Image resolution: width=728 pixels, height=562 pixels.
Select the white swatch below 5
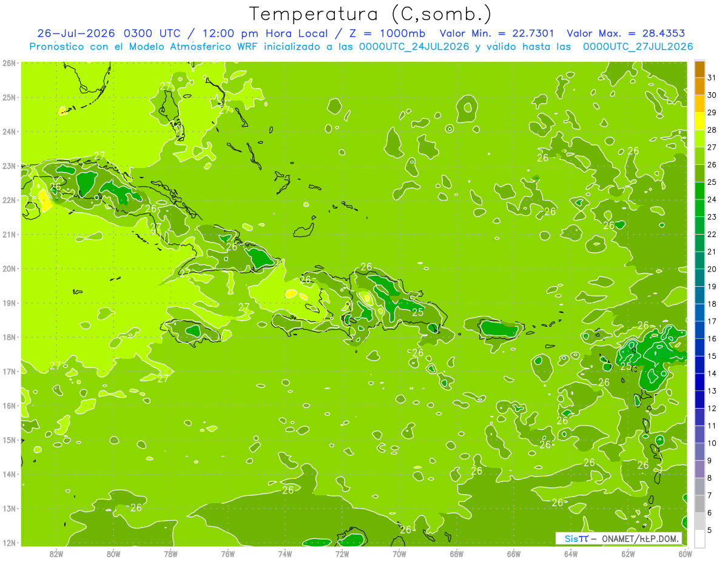click(x=699, y=538)
